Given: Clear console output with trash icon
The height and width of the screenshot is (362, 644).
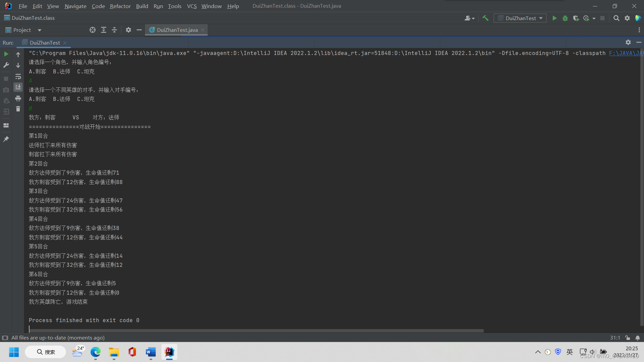Looking at the screenshot, I should tap(18, 109).
